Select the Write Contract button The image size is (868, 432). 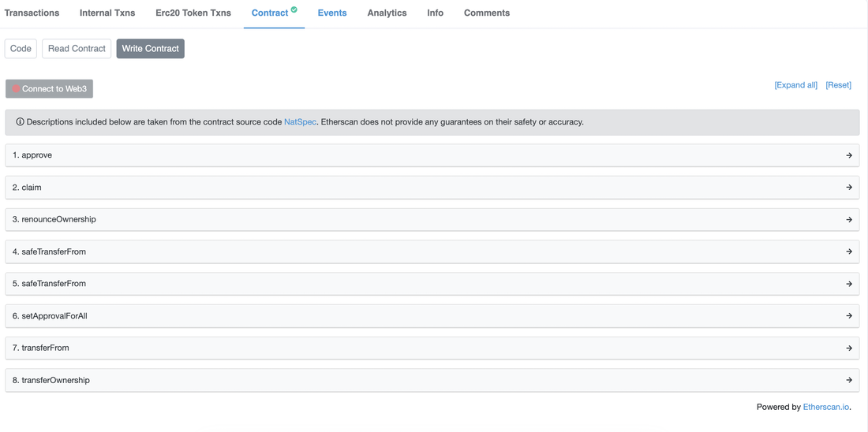(151, 49)
